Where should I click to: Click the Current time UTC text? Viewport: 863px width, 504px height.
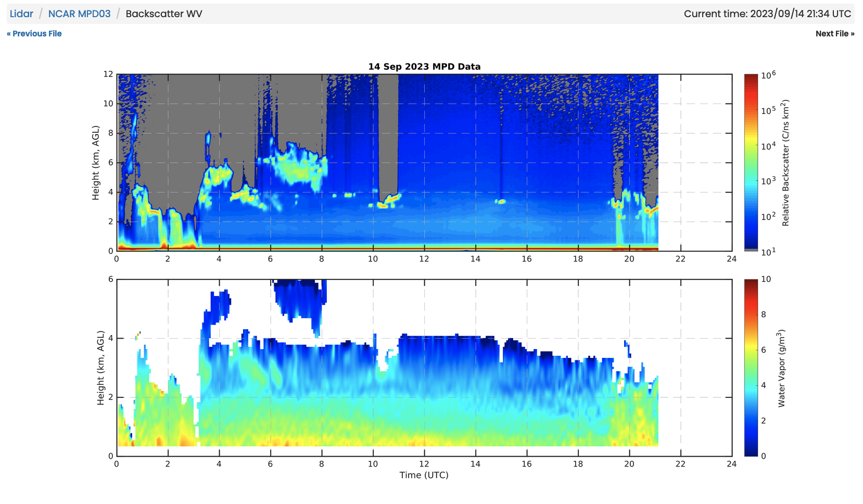click(x=767, y=14)
